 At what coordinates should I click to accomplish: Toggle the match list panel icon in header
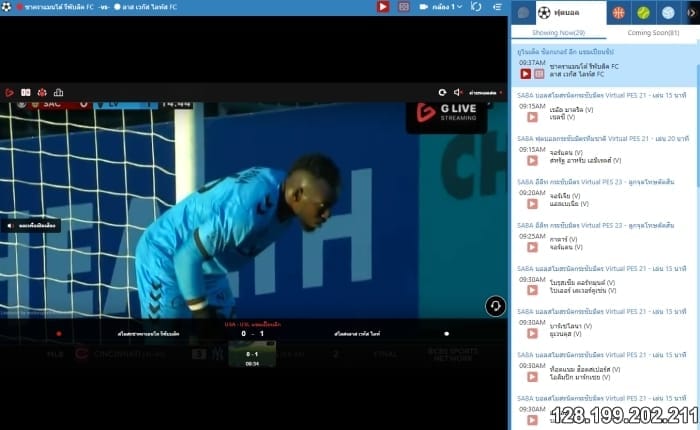(497, 7)
